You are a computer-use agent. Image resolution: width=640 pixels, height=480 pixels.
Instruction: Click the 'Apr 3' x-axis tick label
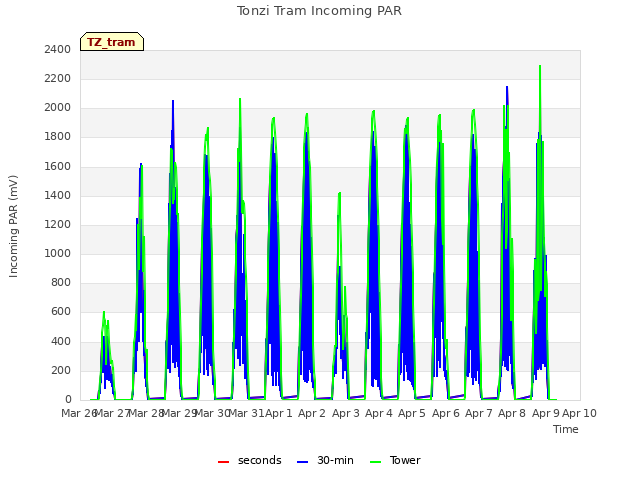point(345,413)
